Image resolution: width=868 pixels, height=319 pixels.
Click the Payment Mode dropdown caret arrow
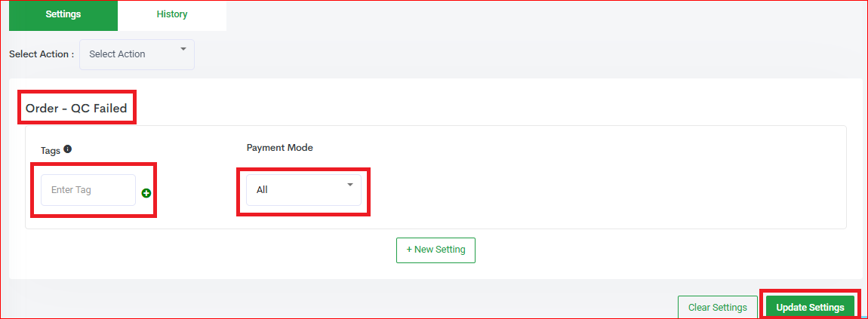349,185
